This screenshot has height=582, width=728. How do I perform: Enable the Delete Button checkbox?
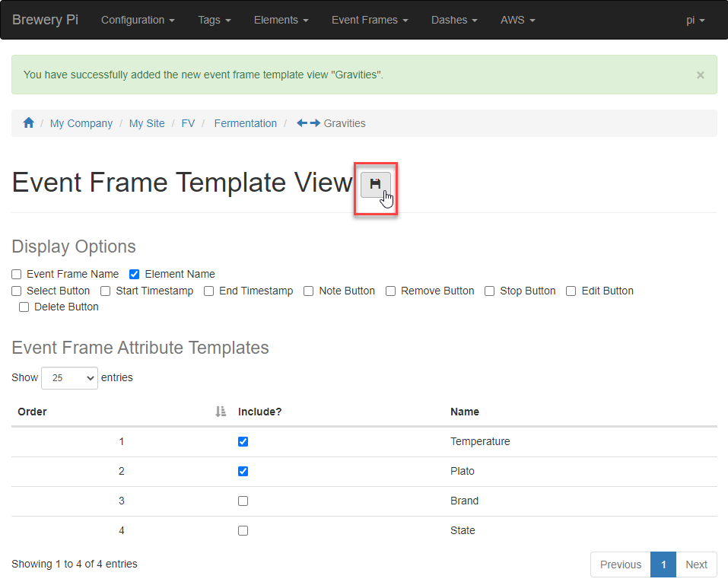24,307
